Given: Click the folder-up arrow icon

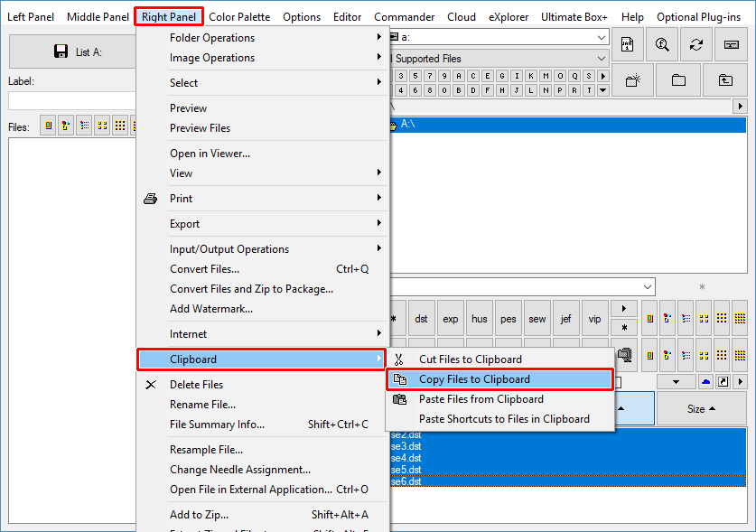Looking at the screenshot, I should tap(725, 80).
